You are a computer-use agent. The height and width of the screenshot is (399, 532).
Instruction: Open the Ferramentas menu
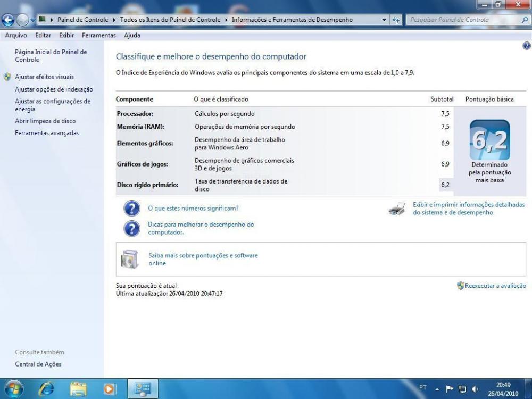coord(98,35)
